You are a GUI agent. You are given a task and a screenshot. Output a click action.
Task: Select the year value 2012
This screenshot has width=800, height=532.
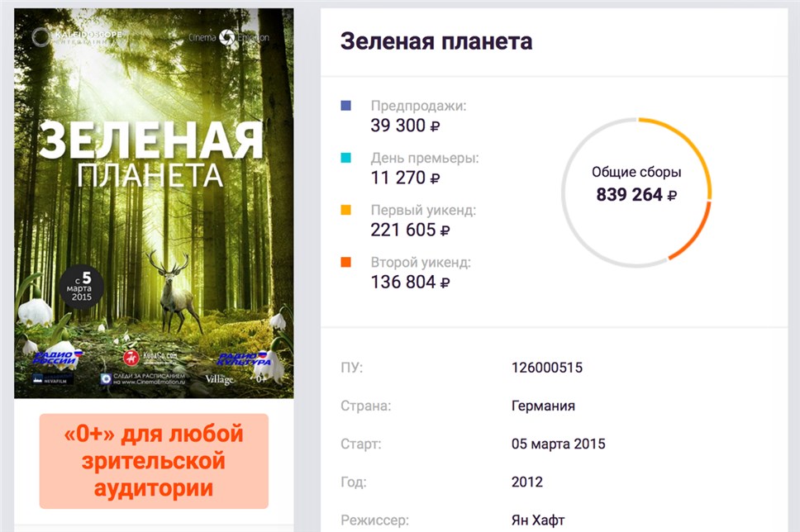(x=527, y=482)
